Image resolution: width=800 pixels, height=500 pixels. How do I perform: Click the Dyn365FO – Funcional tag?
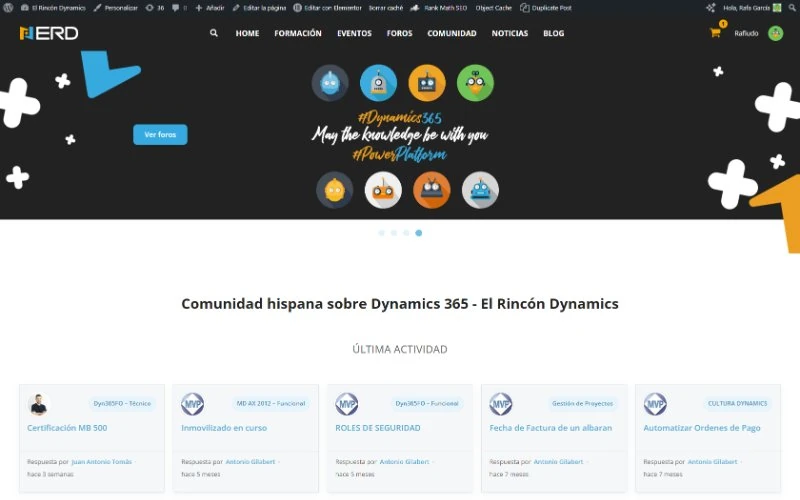click(x=427, y=403)
